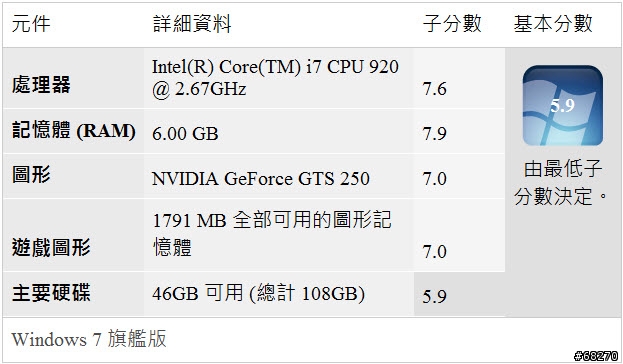This screenshot has width=623, height=364.
Task: Click the highlighted disk subscore 5.9
Action: [x=435, y=296]
